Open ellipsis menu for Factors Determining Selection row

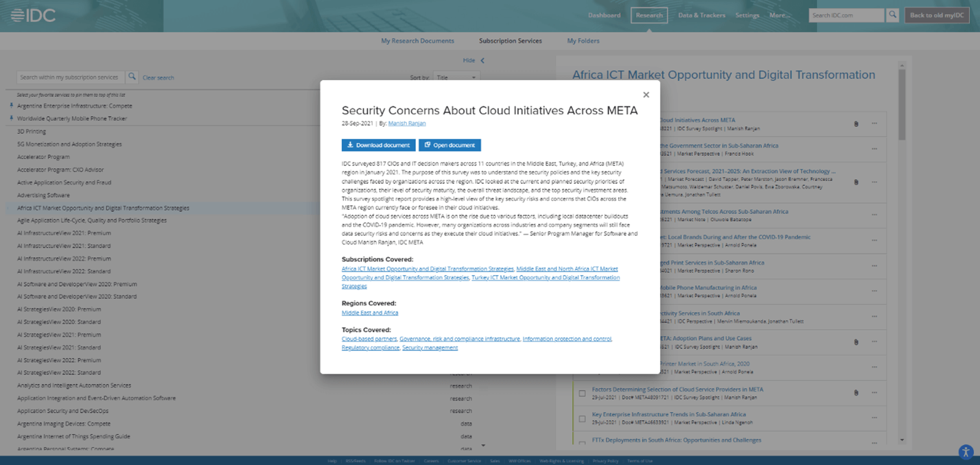(x=874, y=392)
